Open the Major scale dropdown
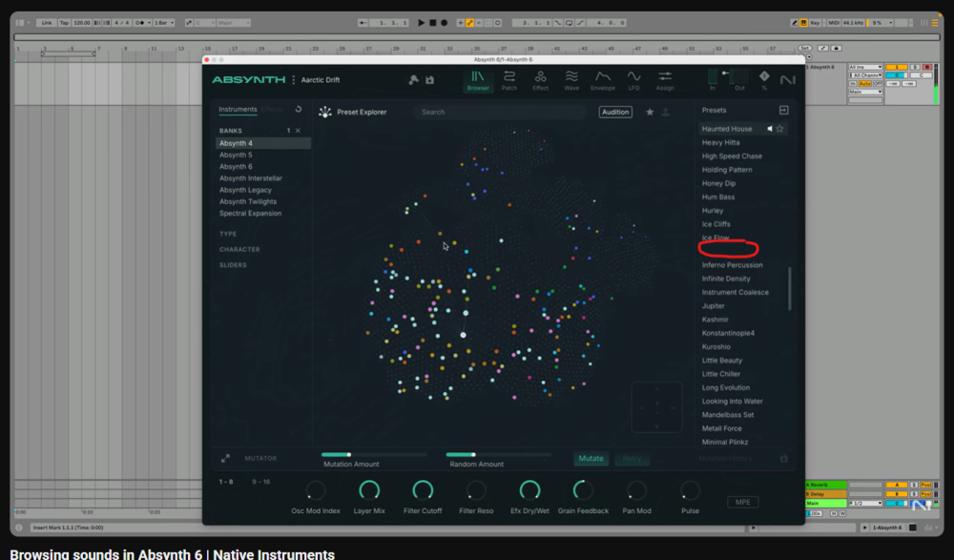Viewport: 954px width, 560px height. [234, 23]
